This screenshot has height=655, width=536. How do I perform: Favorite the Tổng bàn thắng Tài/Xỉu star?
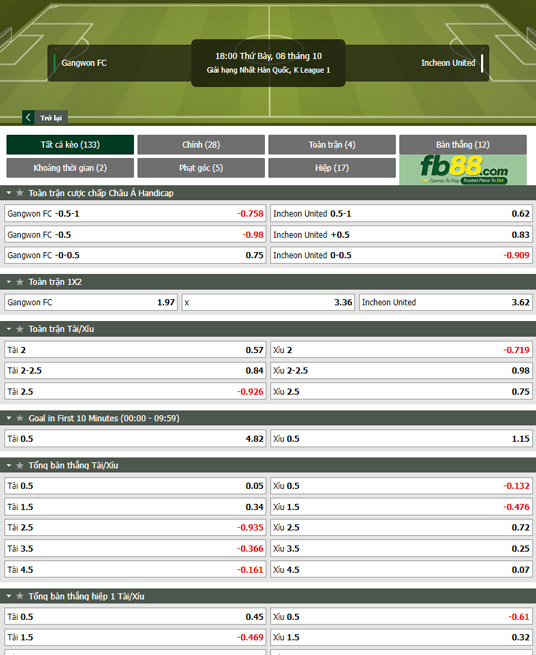(20, 465)
